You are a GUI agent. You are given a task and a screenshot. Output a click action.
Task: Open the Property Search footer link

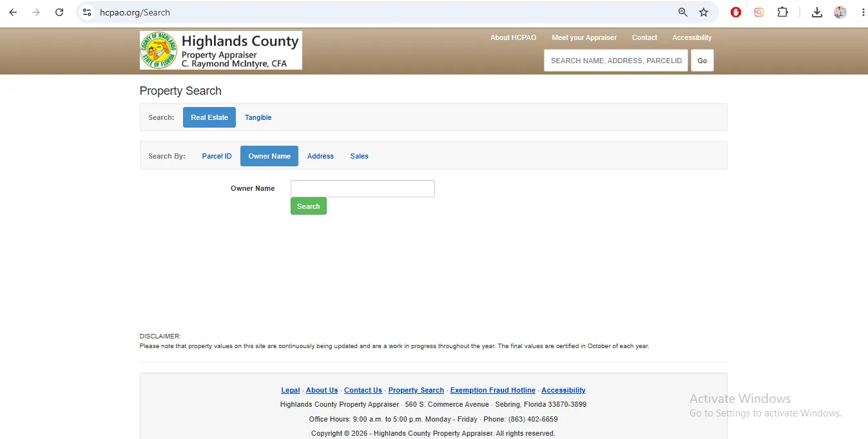pyautogui.click(x=416, y=390)
